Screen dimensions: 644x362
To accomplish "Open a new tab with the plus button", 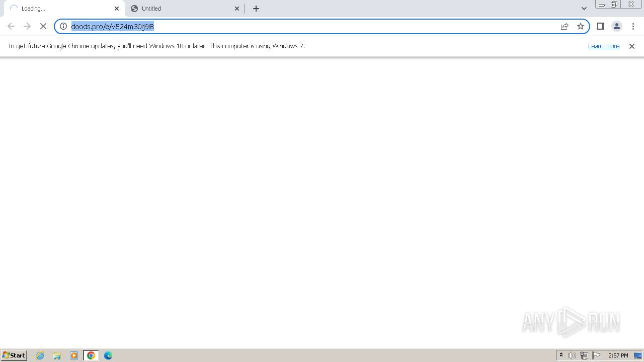I will [x=256, y=9].
